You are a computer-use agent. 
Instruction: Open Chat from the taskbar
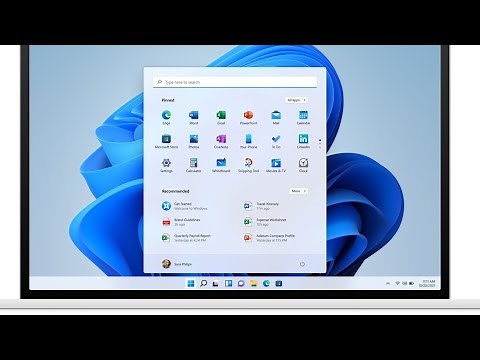tap(241, 283)
